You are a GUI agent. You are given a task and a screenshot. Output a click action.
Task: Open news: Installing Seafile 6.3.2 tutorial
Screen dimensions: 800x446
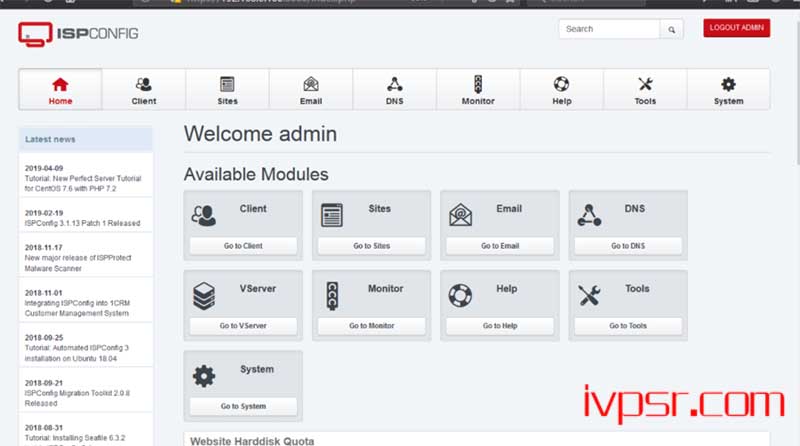pyautogui.click(x=75, y=438)
